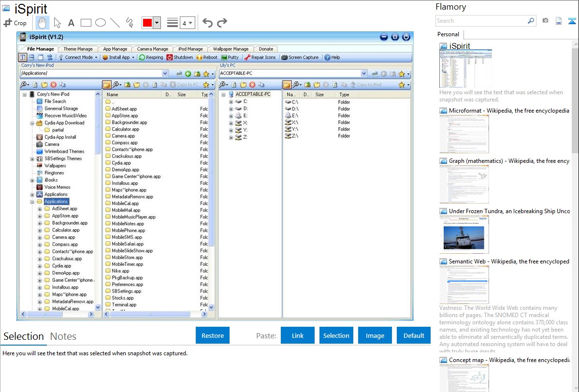Expand the SBSettings Themes tree node
Screen dimensions: 579x392
coord(32,159)
